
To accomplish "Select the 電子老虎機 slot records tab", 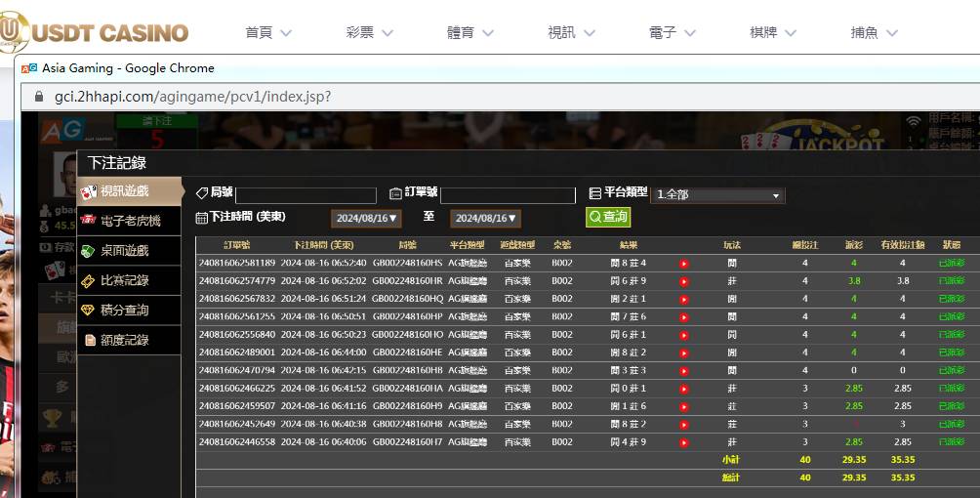I will [130, 221].
